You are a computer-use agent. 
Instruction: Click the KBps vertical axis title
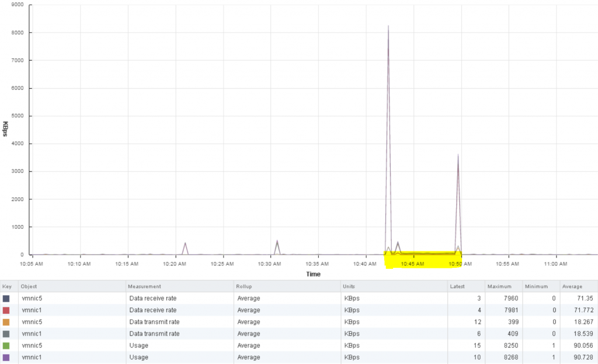(x=5, y=129)
